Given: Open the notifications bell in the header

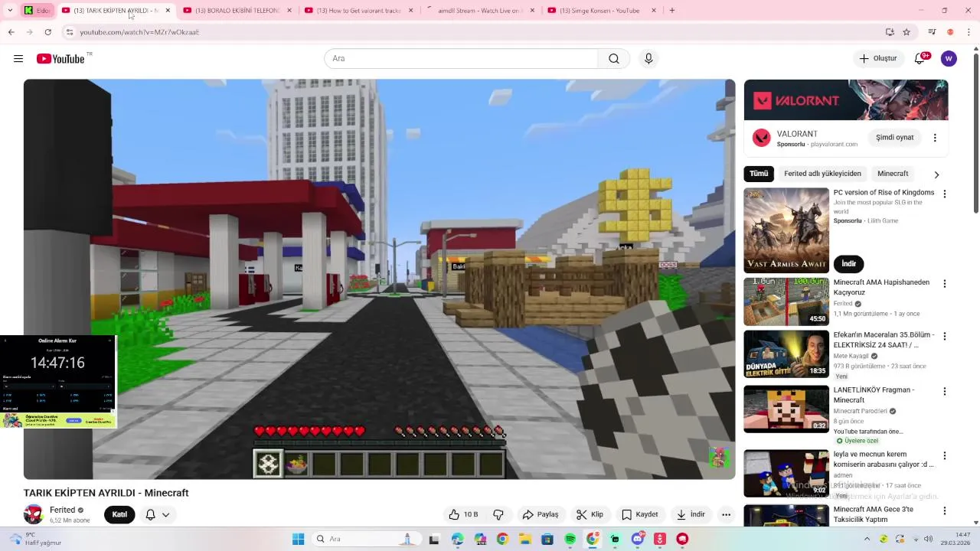Looking at the screenshot, I should point(920,59).
